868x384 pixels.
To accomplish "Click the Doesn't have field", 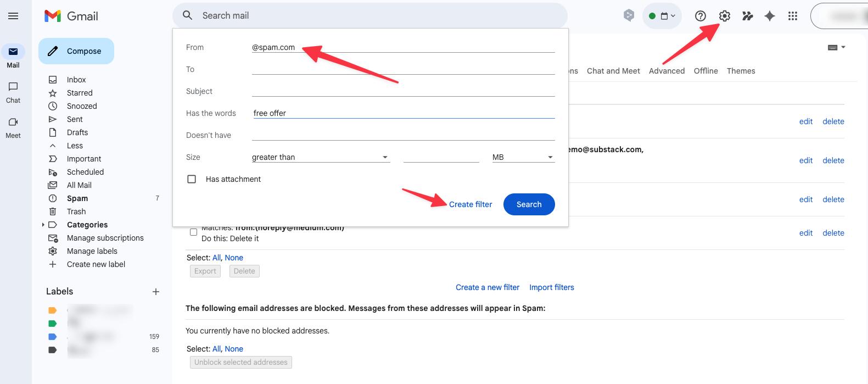I will [403, 135].
